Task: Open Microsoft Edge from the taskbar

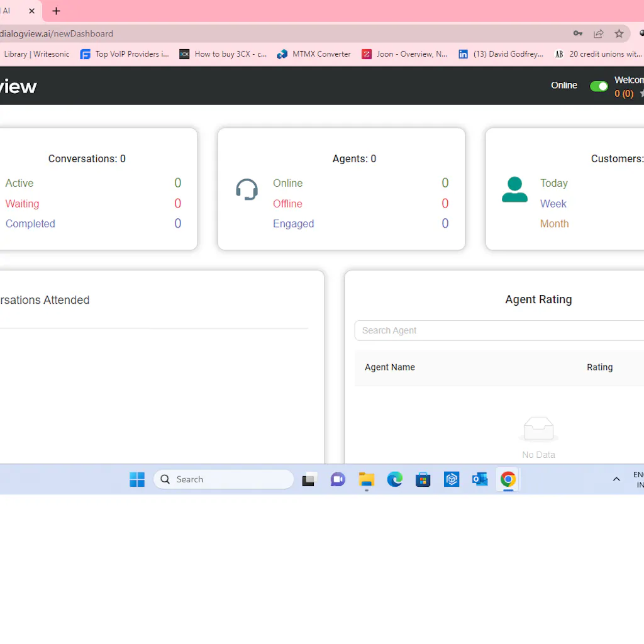Action: pyautogui.click(x=394, y=479)
